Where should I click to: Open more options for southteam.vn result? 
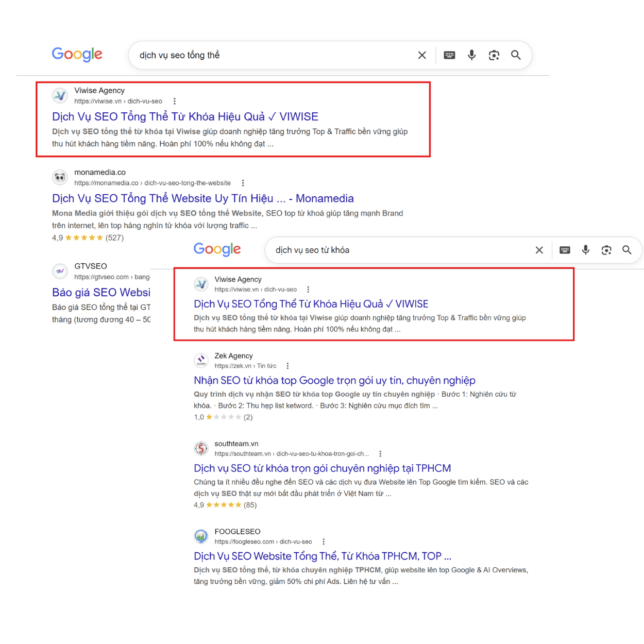coord(380,454)
